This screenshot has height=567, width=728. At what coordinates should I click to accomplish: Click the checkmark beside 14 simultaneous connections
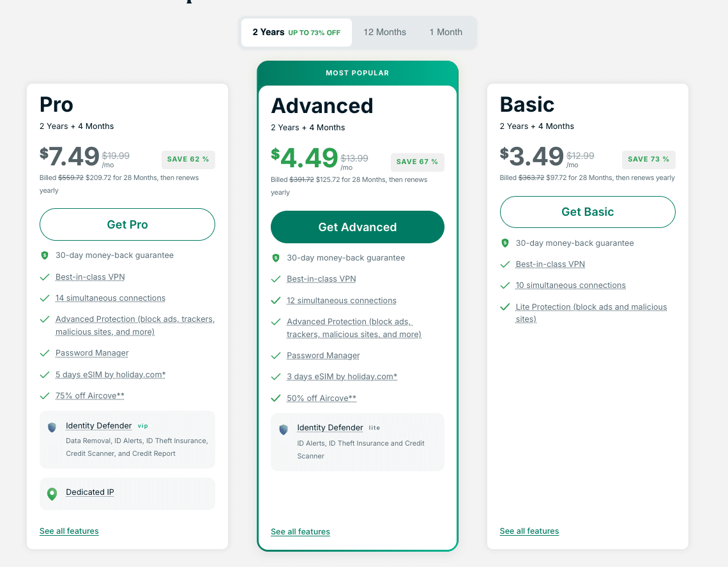[44, 298]
